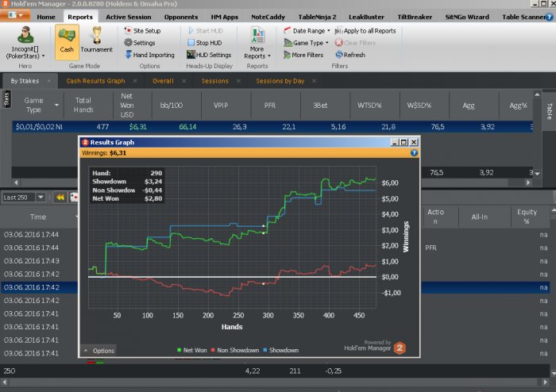
Task: Open More Reports menu
Action: [x=257, y=43]
